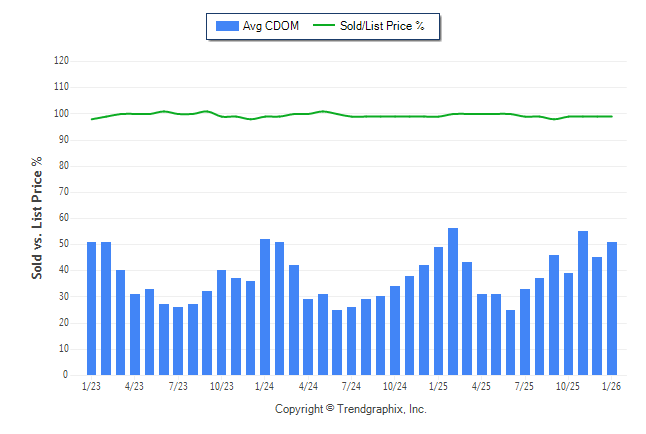Viewport: 646px width, 434px height.
Task: Select the 10/24 bar
Action: pyautogui.click(x=395, y=330)
